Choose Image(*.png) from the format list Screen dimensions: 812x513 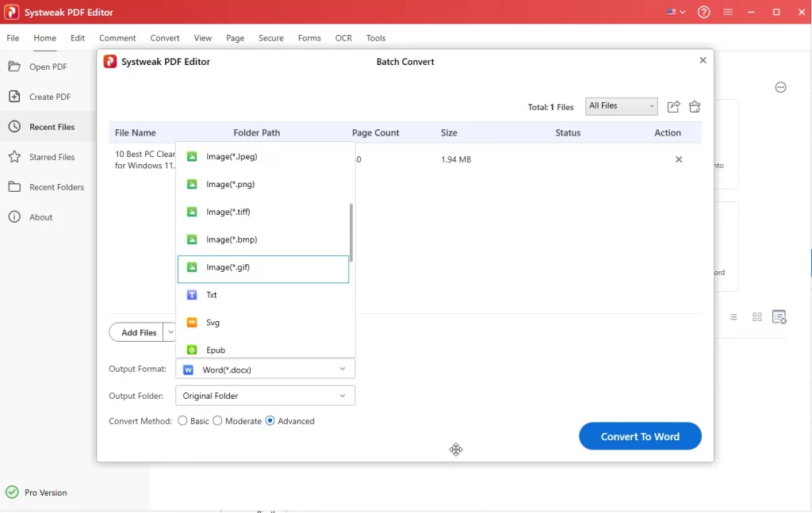pyautogui.click(x=263, y=184)
